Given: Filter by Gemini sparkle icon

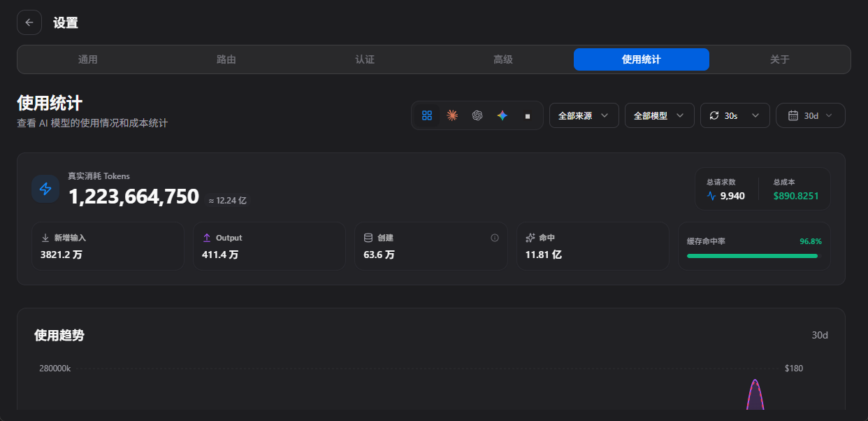Looking at the screenshot, I should pos(502,115).
